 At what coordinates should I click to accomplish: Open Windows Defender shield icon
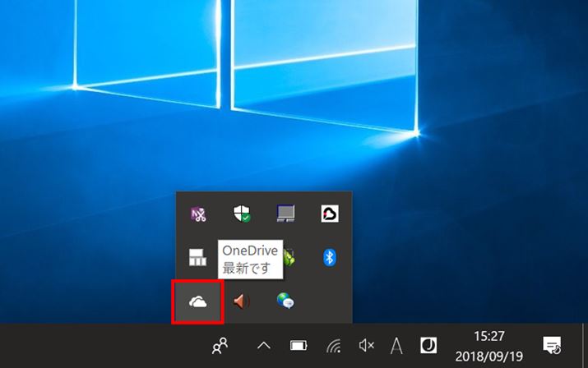[241, 215]
